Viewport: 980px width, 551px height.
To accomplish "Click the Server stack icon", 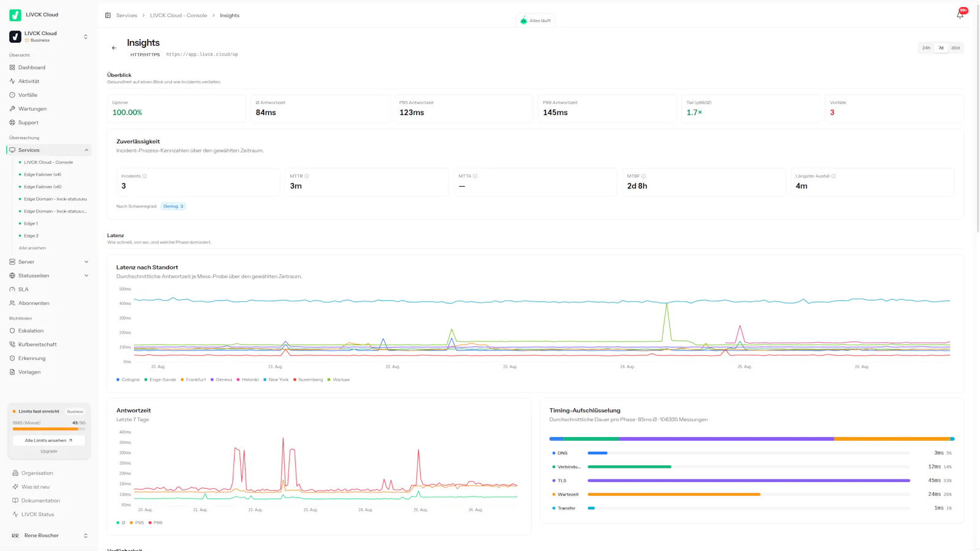I will (x=12, y=262).
